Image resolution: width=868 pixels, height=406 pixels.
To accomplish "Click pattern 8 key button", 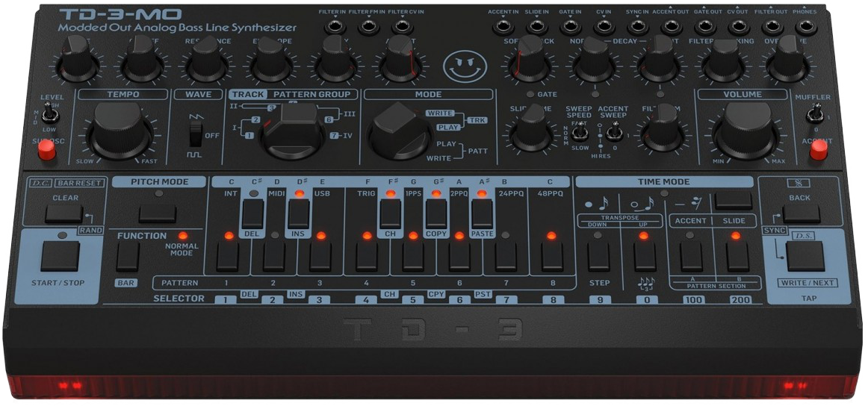I will [x=553, y=257].
